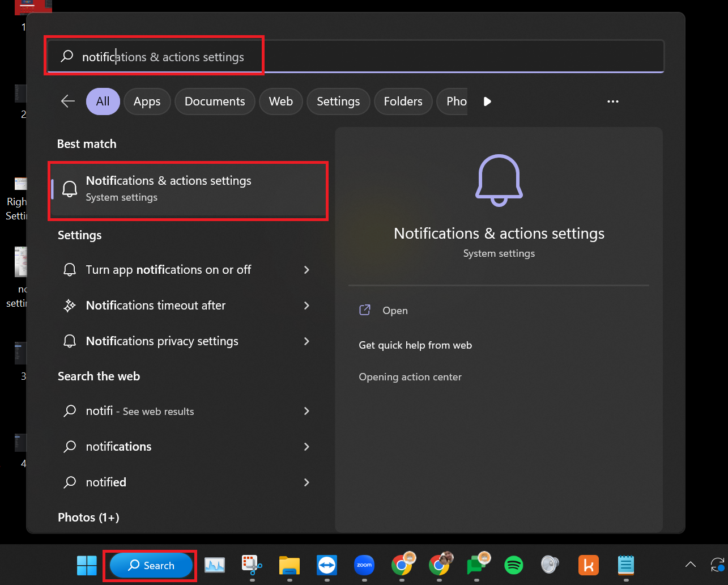Click inside the search text box

click(x=397, y=57)
